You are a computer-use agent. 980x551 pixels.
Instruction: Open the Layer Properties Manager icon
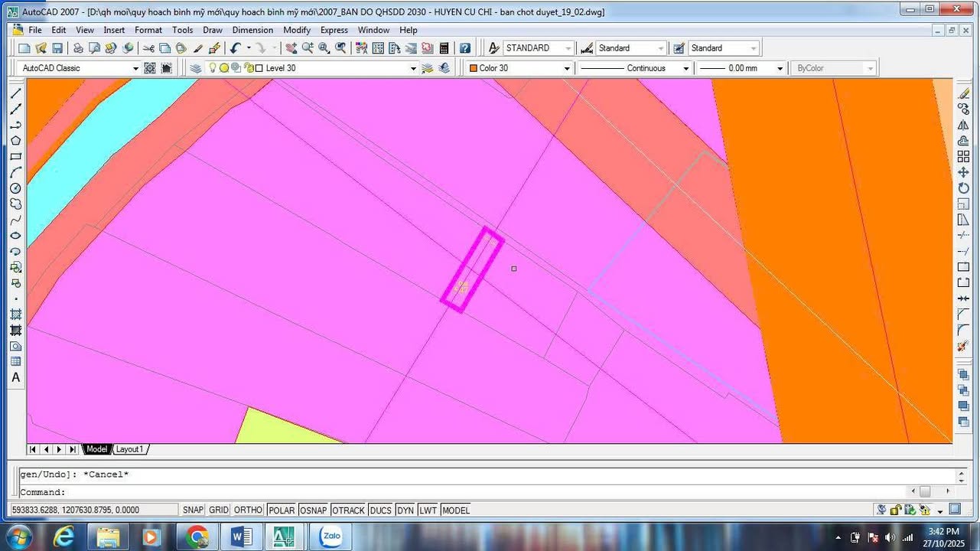(196, 67)
